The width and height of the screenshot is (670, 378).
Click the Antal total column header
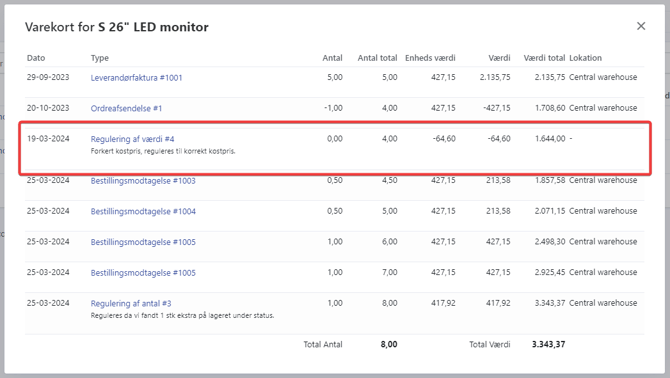[377, 58]
